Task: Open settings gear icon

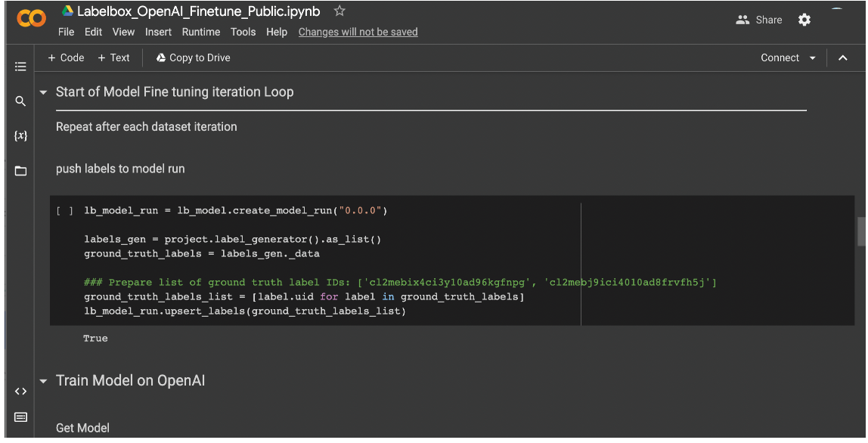Action: (x=804, y=20)
